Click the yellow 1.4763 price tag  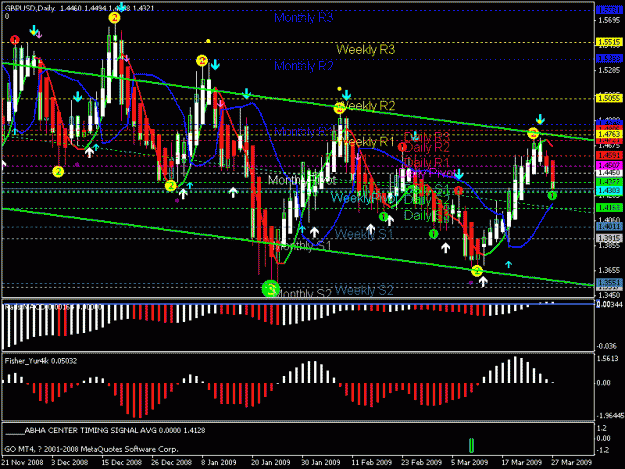pyautogui.click(x=609, y=134)
